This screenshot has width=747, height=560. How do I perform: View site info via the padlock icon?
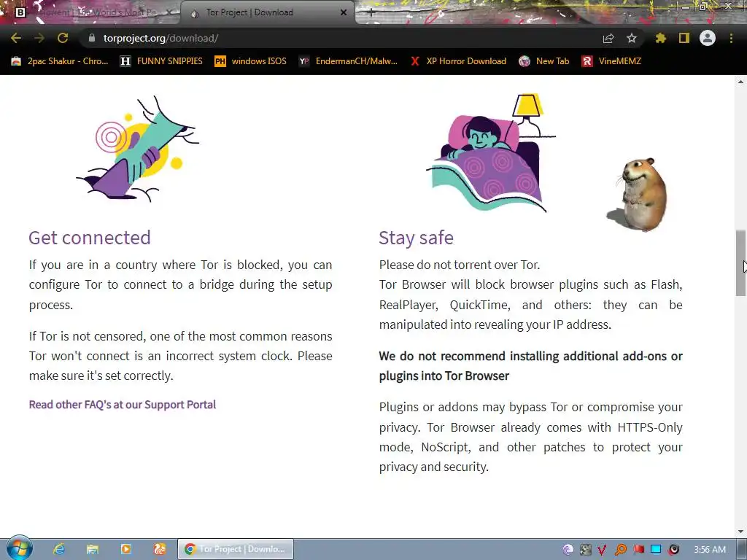coord(92,38)
